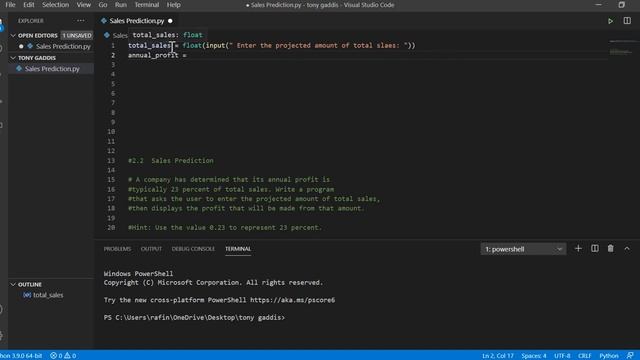640x360 pixels.
Task: Open the Selection menu
Action: click(56, 5)
